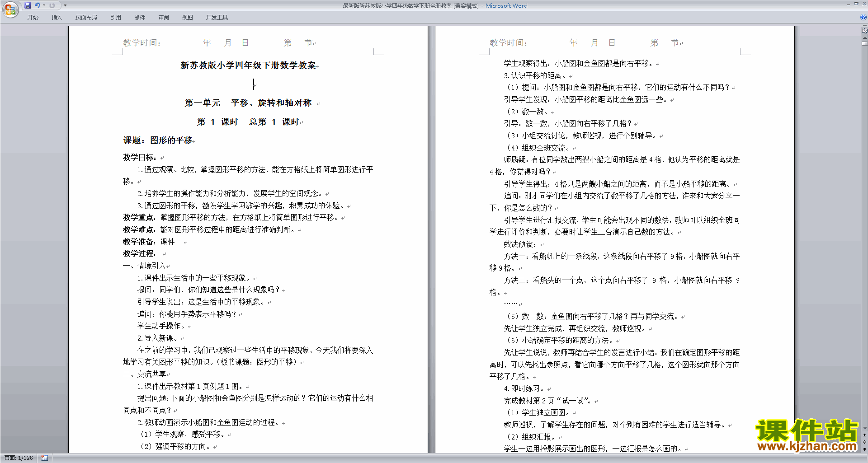Click the line 学生动手操作。
The height and width of the screenshot is (463, 868).
(x=162, y=326)
